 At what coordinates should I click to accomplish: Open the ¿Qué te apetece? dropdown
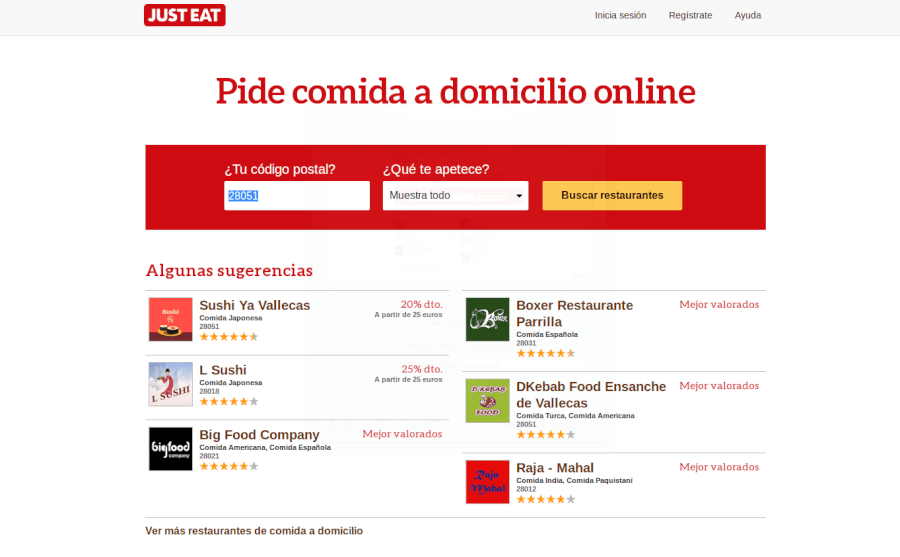(455, 196)
